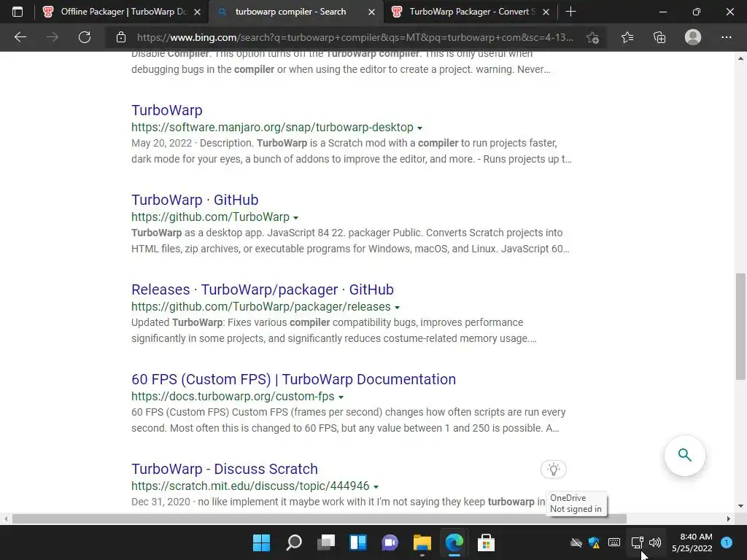Open the Collections icon in Edge toolbar
This screenshot has width=747, height=560.
click(x=659, y=37)
